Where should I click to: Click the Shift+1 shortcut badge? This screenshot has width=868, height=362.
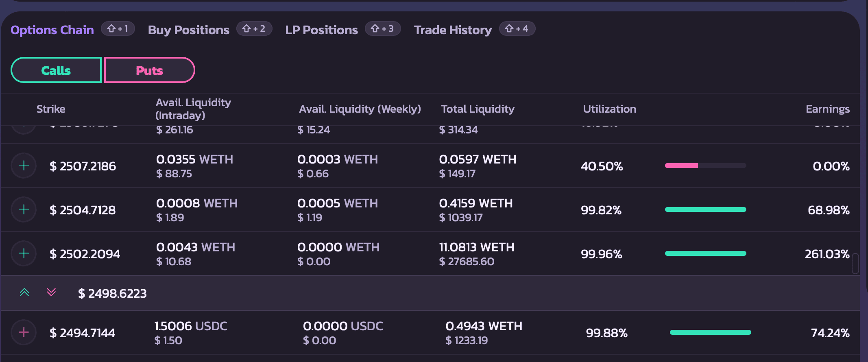pos(118,28)
